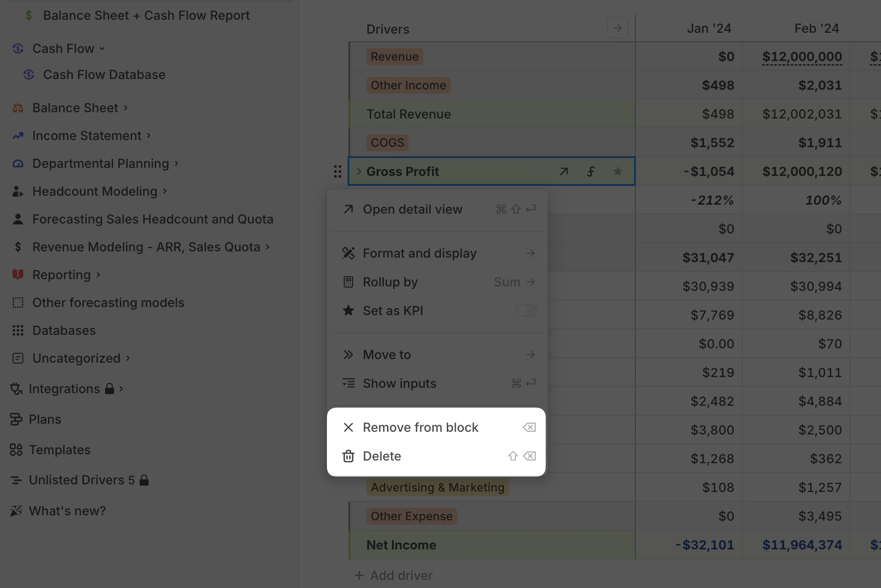Click Add driver below Net Income
The width and height of the screenshot is (881, 588).
(393, 575)
